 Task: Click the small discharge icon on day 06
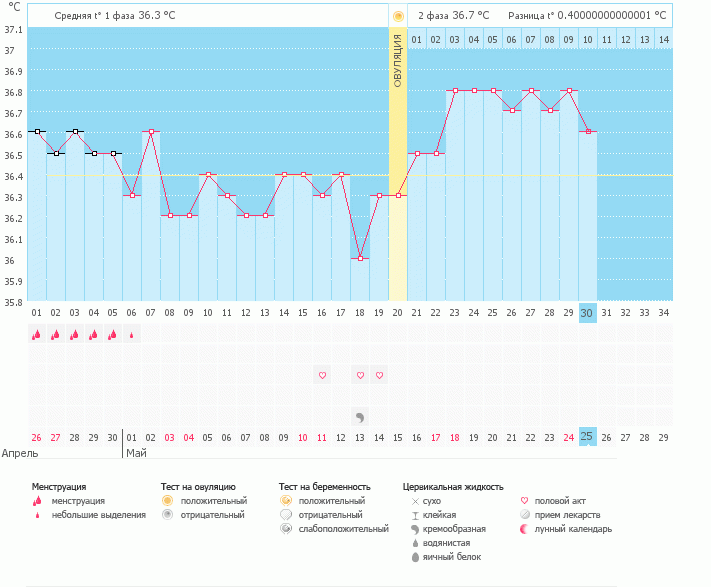[x=132, y=335]
